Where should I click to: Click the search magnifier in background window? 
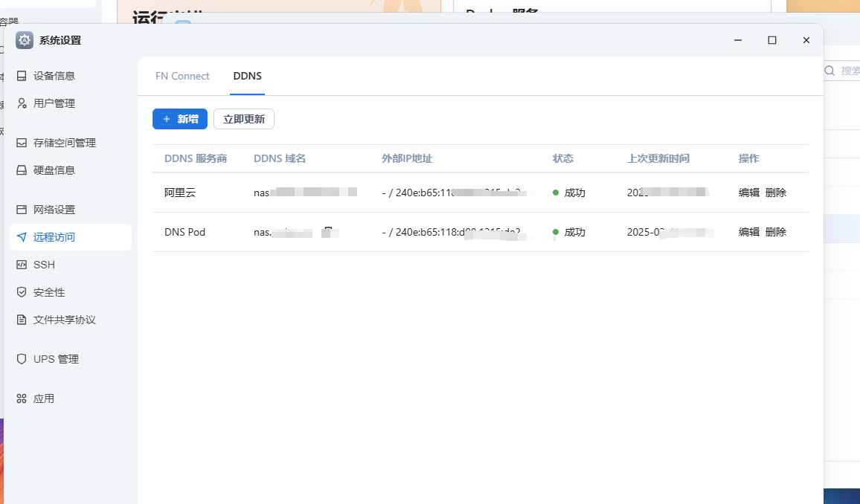[x=829, y=71]
